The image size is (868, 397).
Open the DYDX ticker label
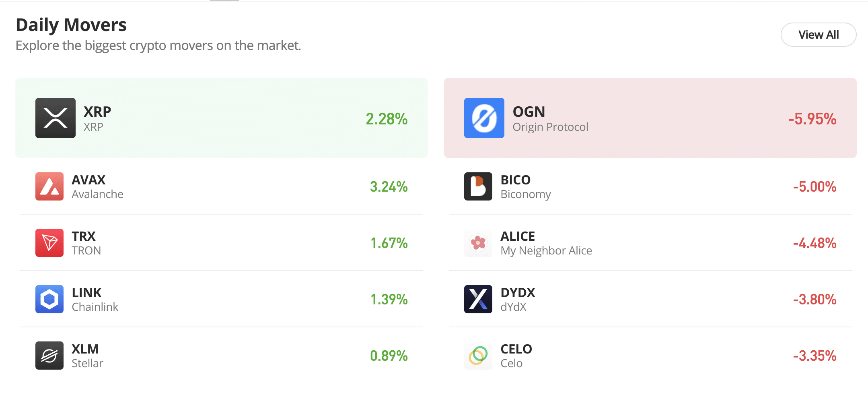pos(518,292)
